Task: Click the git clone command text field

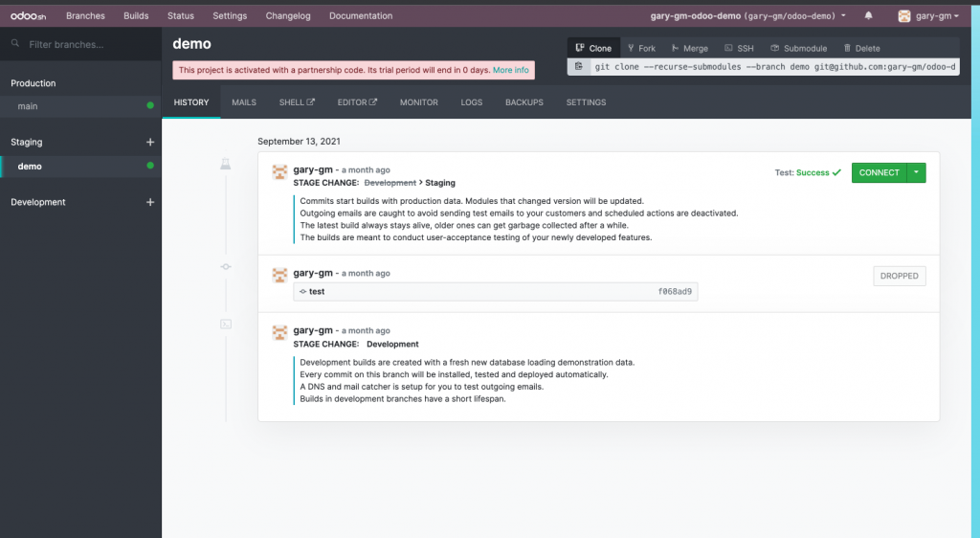Action: [775, 66]
